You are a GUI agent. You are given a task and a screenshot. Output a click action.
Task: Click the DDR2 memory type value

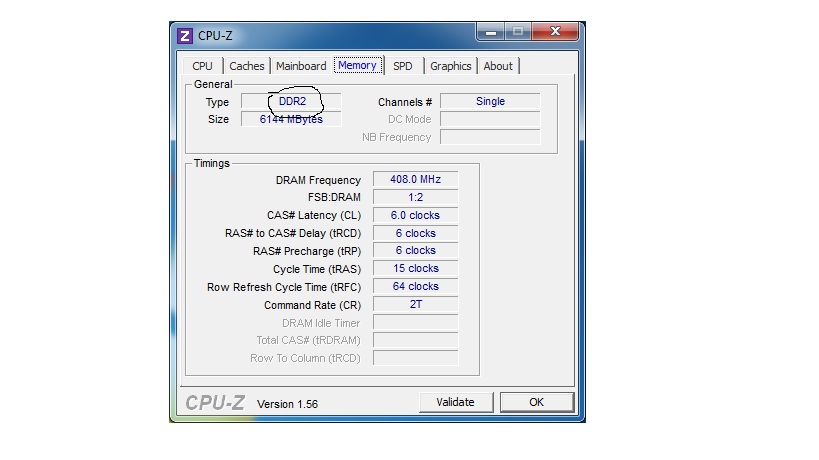[291, 101]
